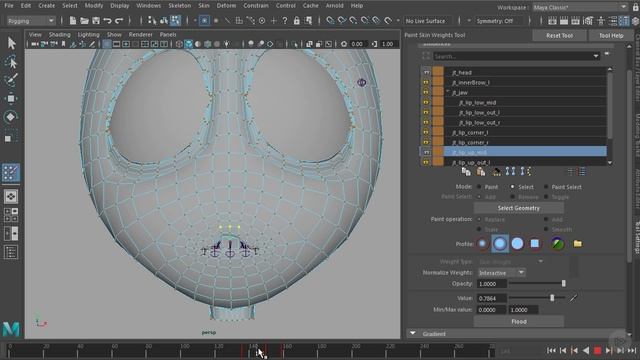Screen dimensions: 640x360
Task: Open the Workspace Maya Classic dropdown
Action: point(580,7)
